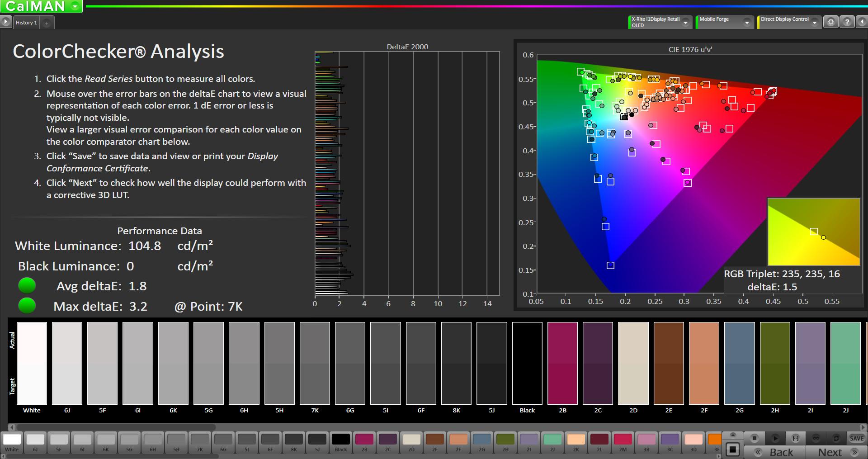Click the play Read Series button
This screenshot has height=459, width=868.
[x=775, y=438]
